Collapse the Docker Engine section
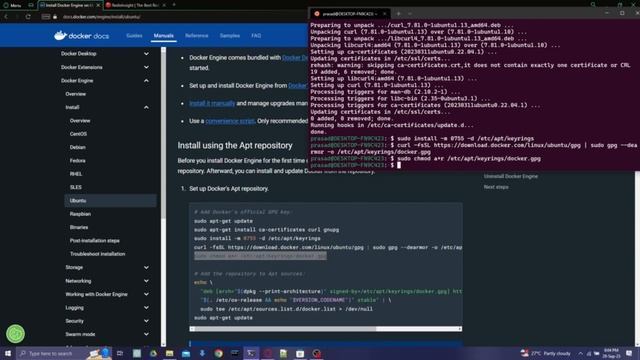 tap(146, 80)
